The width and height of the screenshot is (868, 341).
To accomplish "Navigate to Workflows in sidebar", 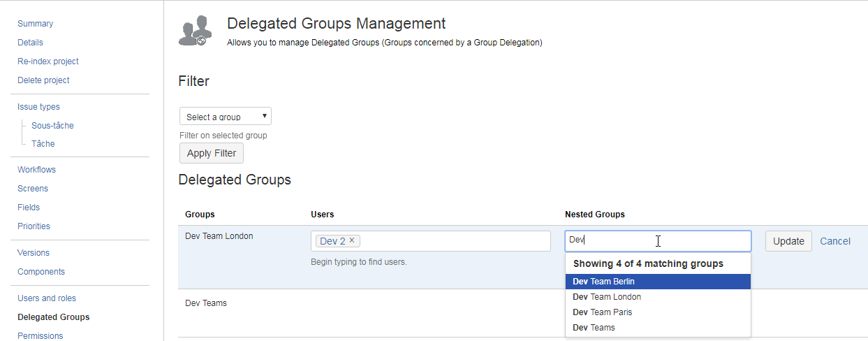I will tap(36, 170).
